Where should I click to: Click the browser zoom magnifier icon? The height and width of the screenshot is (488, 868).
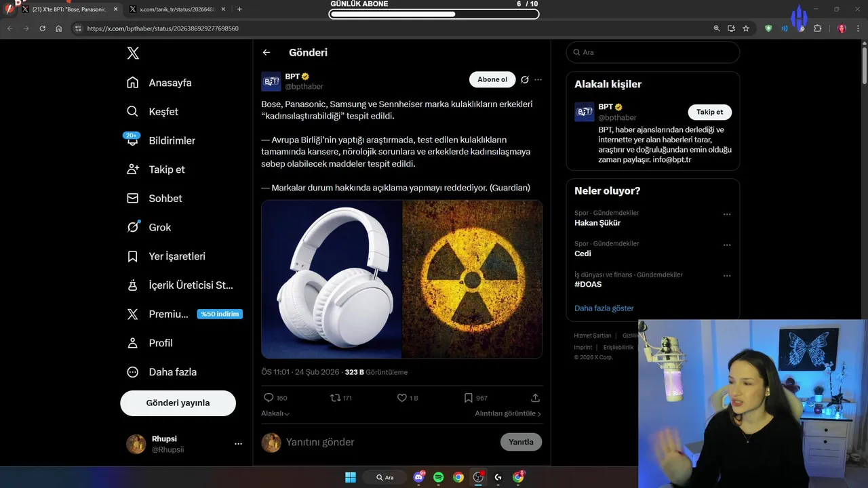[717, 28]
